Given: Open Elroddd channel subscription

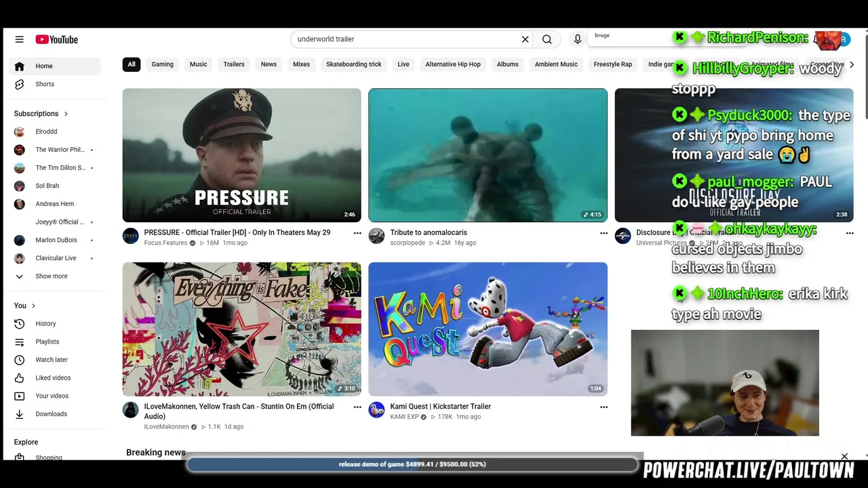Looking at the screenshot, I should click(x=54, y=131).
